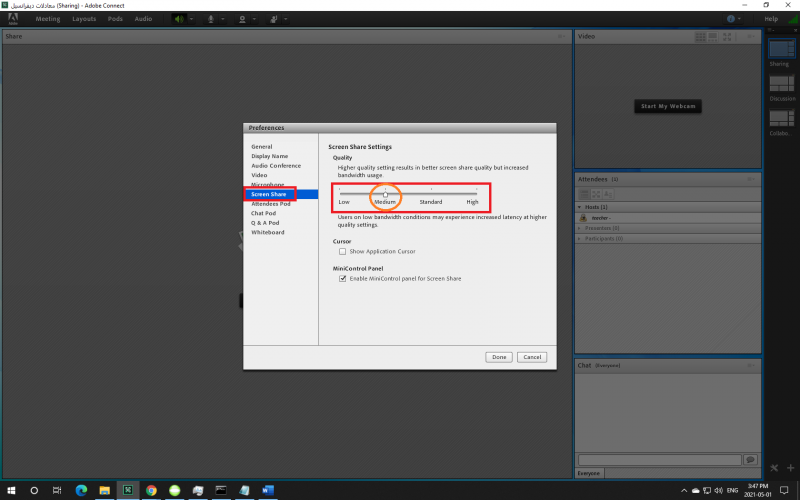Viewport: 800px width, 500px height.
Task: Click the raise hand status icon
Action: click(x=275, y=19)
